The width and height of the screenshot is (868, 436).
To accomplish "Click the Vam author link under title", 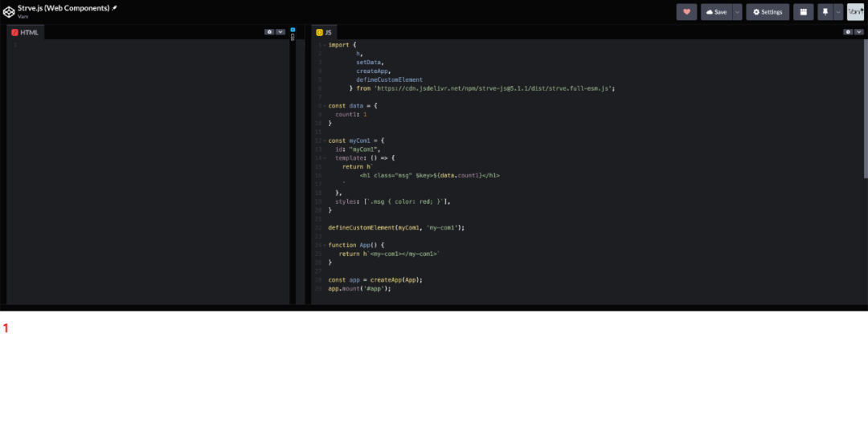I will [x=23, y=16].
